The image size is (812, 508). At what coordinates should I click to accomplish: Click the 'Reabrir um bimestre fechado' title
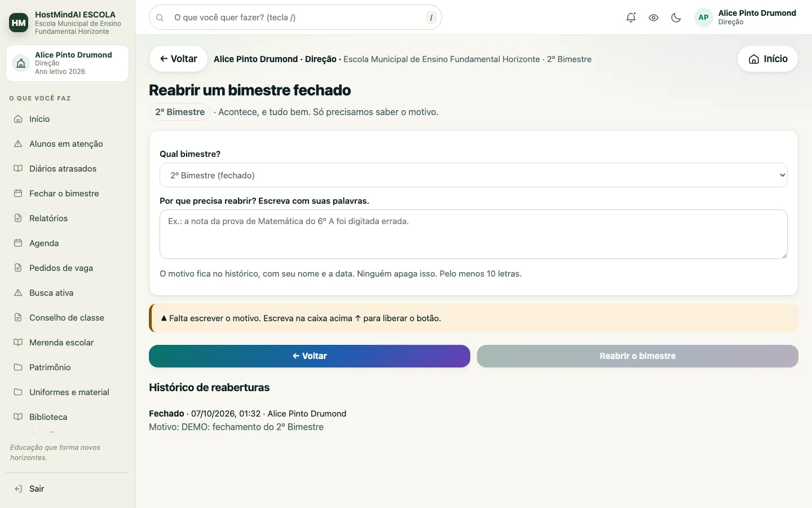pos(250,90)
